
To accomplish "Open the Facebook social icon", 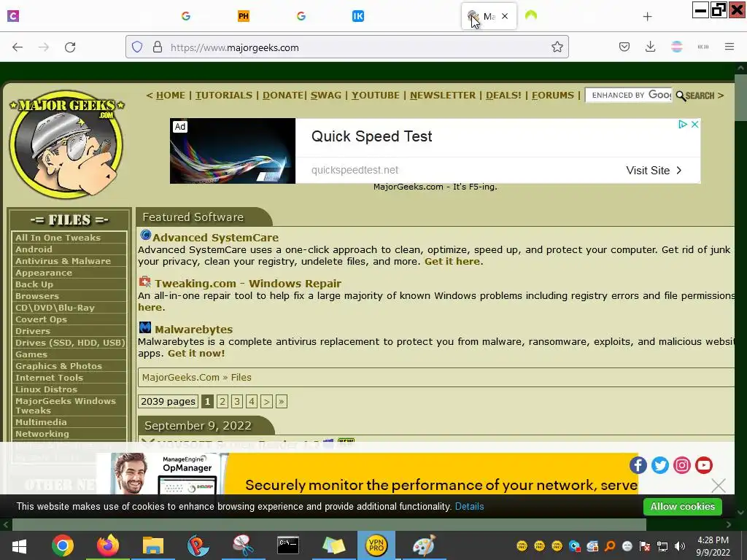I will tap(638, 464).
